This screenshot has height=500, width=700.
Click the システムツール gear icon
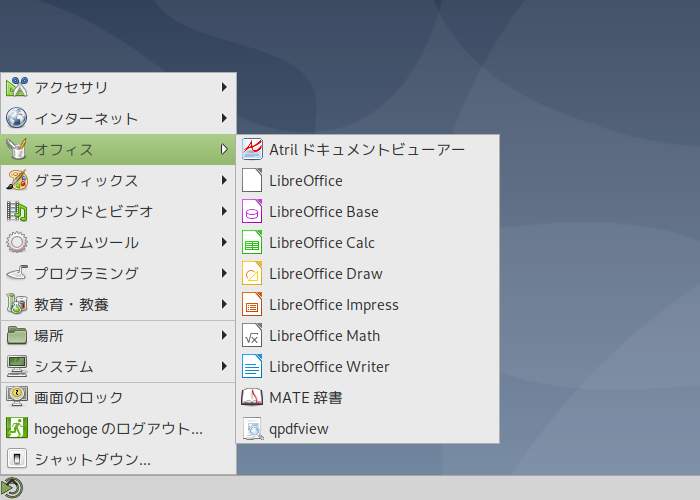coord(17,242)
